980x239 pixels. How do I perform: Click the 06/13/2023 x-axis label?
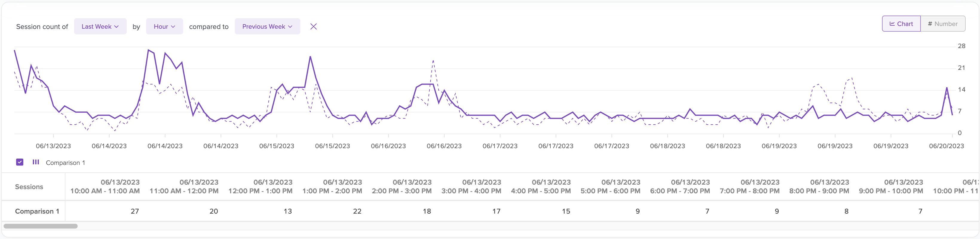point(53,146)
